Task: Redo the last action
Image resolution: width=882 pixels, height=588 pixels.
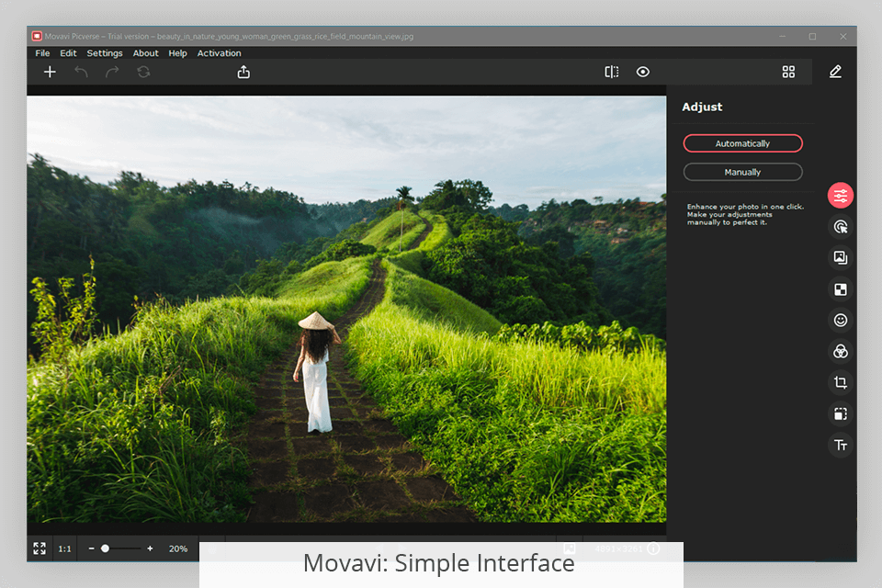Action: (112, 72)
